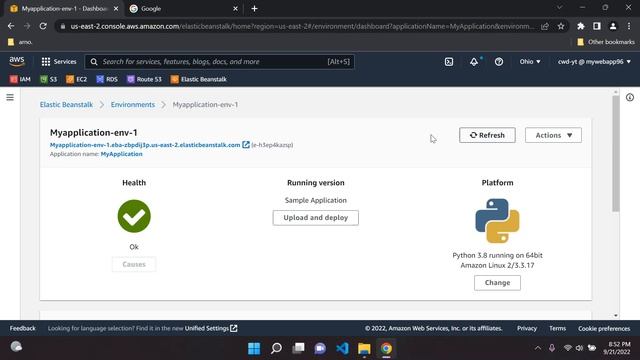Expand the Actions dropdown
This screenshot has height=360, width=640.
point(553,135)
